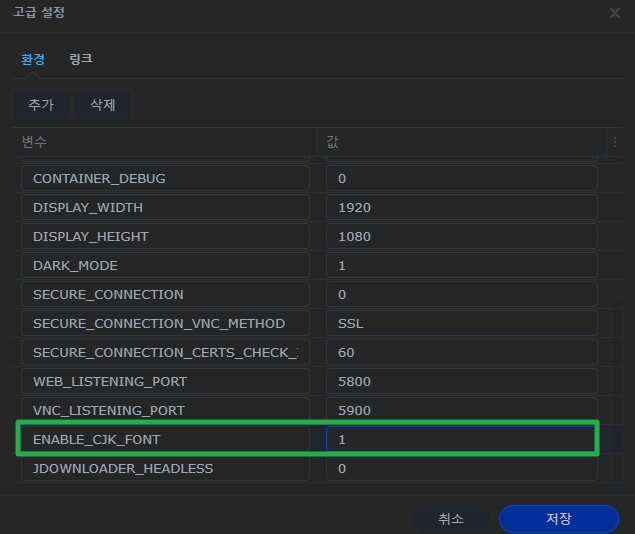Focus the ENABLE_CJK_FONT value field

coord(461,439)
